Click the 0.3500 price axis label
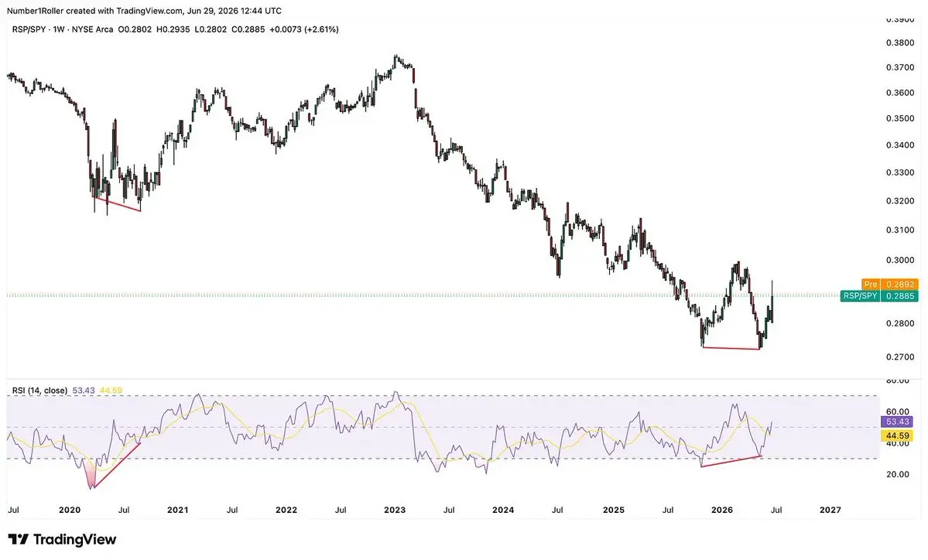Screen dimensions: 928x560 point(900,118)
